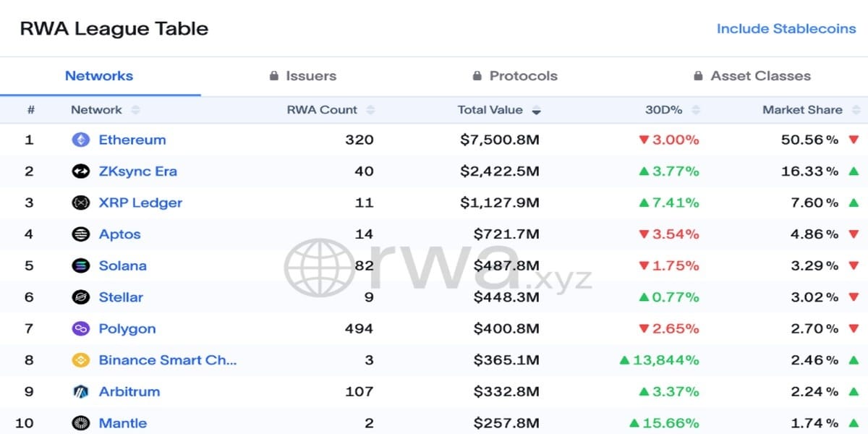The width and height of the screenshot is (868, 434).
Task: Click the Polygon RWA count 494
Action: 359,328
